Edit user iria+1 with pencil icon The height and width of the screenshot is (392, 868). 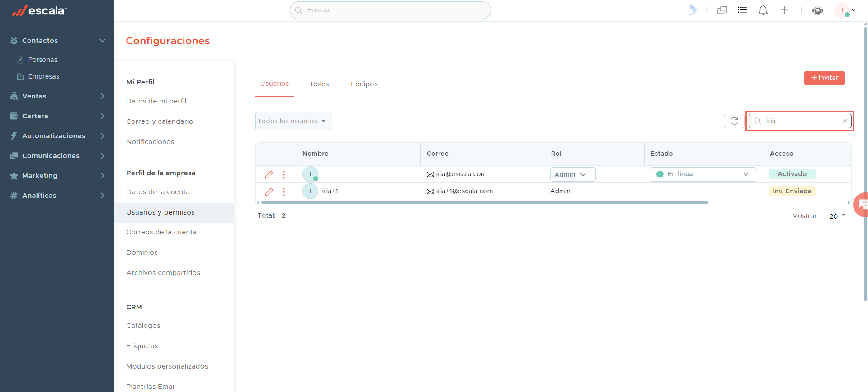(269, 191)
